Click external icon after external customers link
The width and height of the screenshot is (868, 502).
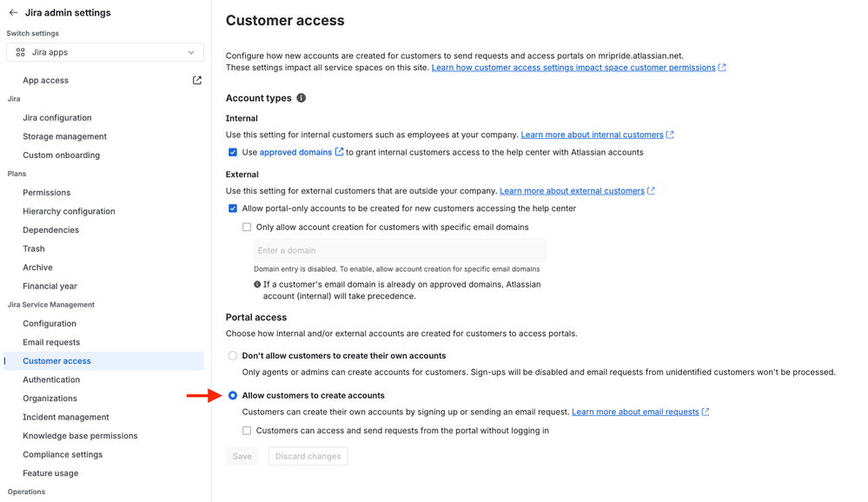point(652,191)
